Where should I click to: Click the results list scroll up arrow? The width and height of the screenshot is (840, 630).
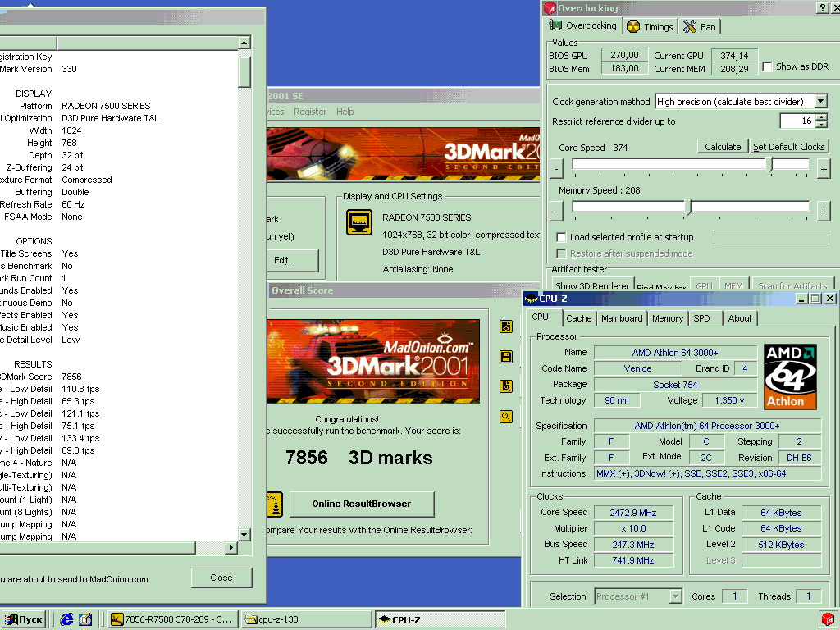click(x=244, y=43)
